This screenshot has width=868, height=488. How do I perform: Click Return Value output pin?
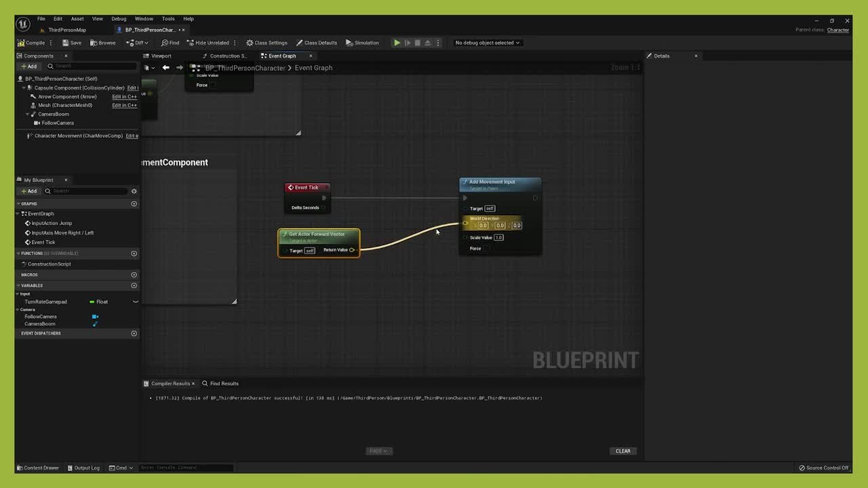(352, 249)
